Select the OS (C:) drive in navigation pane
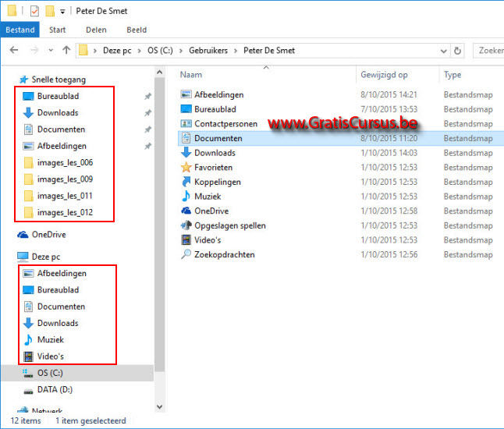504x429 pixels. (x=50, y=373)
